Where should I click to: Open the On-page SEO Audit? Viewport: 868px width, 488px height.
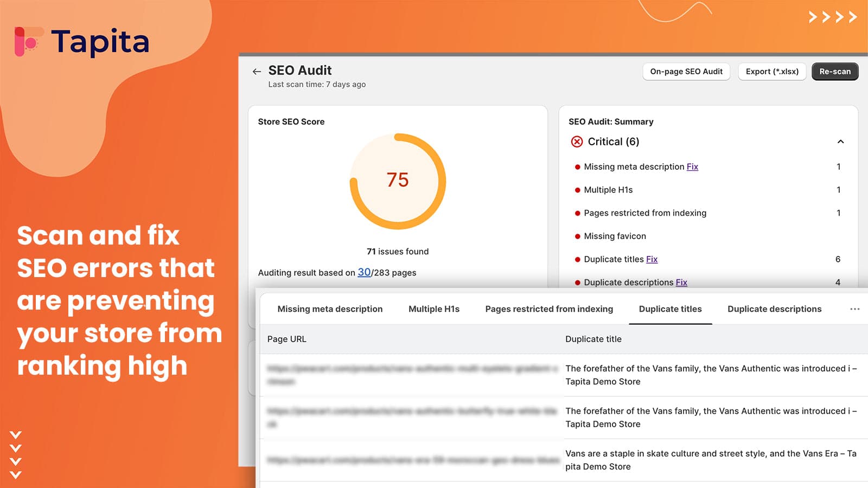686,71
